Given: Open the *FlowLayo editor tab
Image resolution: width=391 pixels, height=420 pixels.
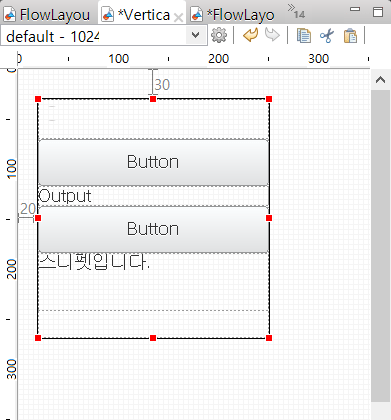Looking at the screenshot, I should (233, 15).
